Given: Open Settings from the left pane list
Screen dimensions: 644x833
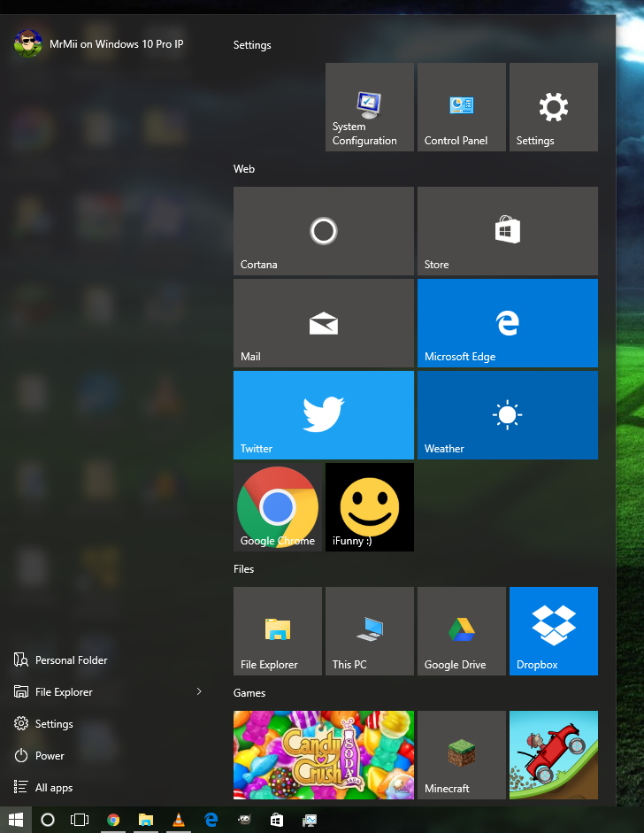Looking at the screenshot, I should click(x=53, y=724).
